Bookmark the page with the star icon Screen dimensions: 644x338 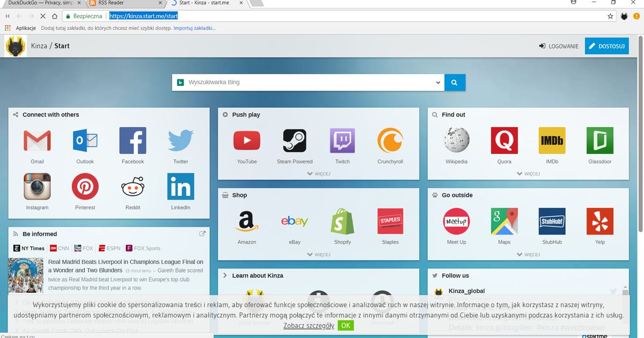click(x=610, y=16)
